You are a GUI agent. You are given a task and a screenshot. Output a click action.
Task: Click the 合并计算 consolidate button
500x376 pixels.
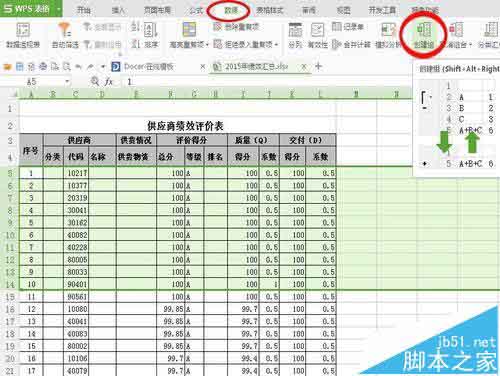point(352,44)
